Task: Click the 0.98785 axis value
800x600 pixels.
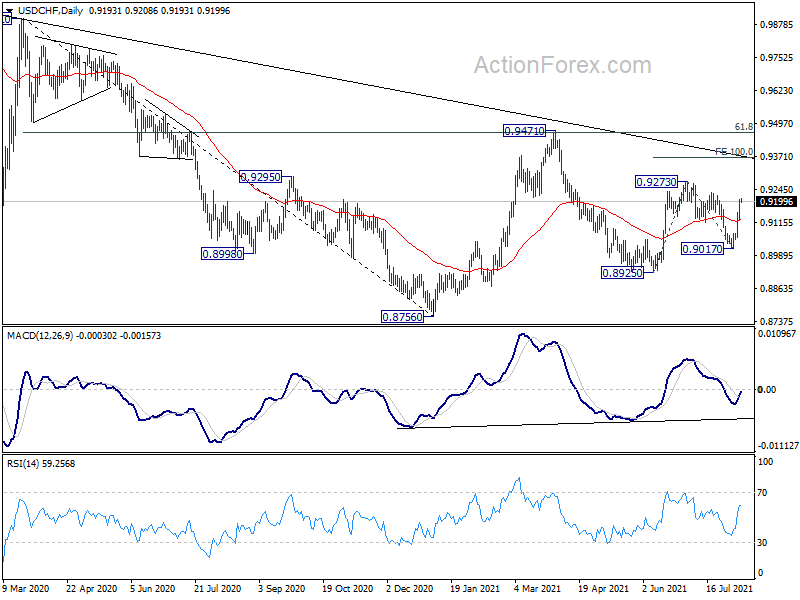Action: pyautogui.click(x=777, y=24)
